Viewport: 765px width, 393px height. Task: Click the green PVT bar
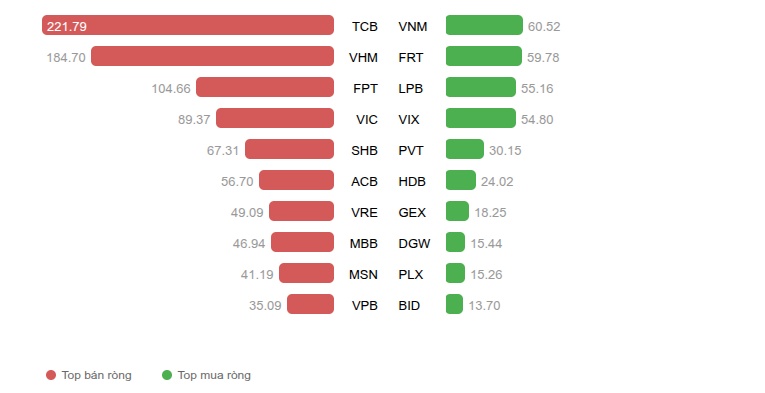[465, 149]
